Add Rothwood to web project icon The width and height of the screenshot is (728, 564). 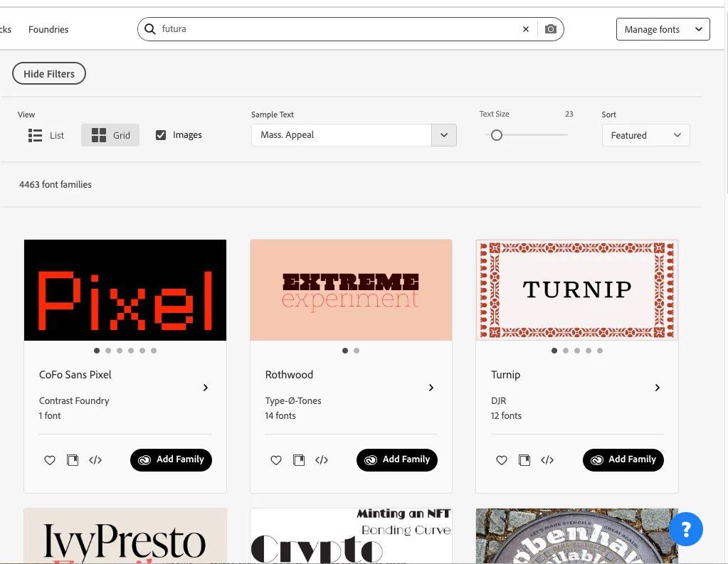[x=299, y=460]
